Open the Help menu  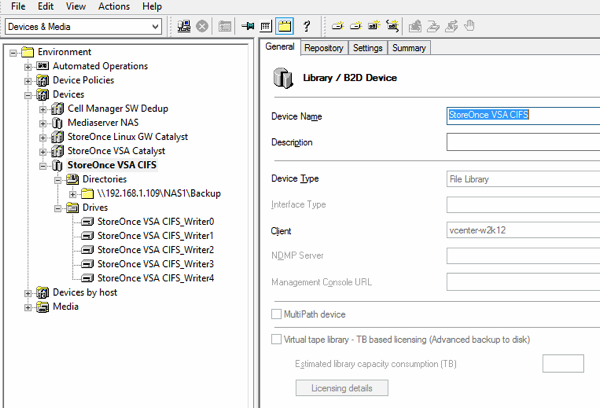152,6
